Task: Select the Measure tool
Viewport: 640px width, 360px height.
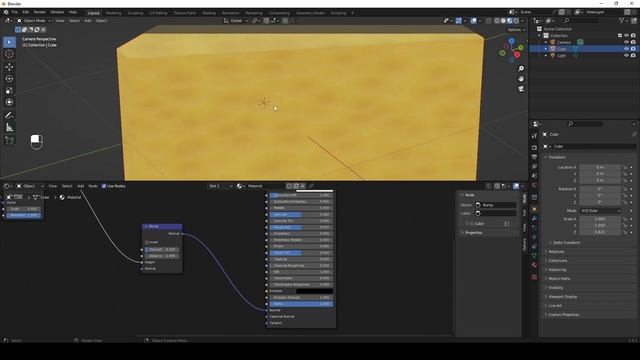Action: (x=9, y=128)
